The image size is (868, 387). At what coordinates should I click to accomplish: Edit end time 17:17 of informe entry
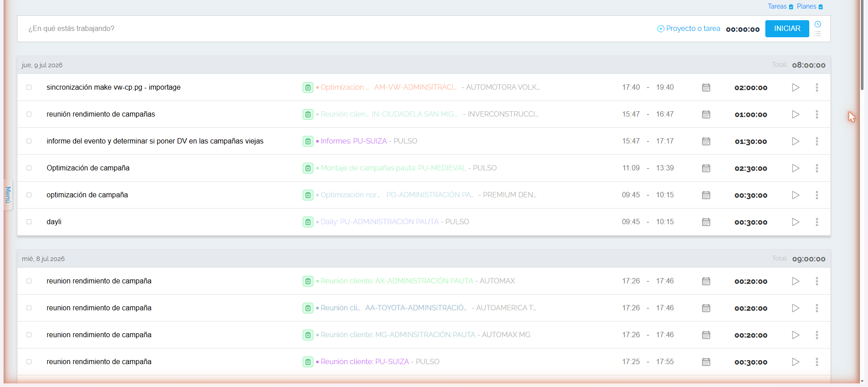tap(665, 141)
